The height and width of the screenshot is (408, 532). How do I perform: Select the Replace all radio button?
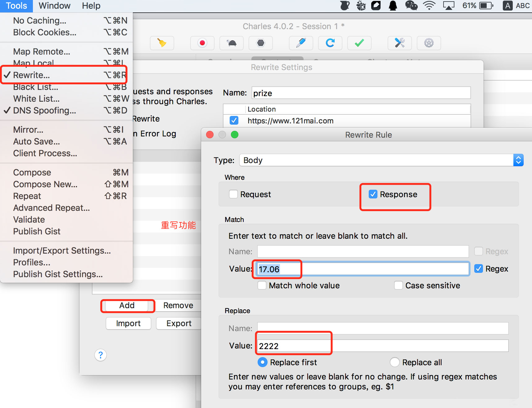point(395,362)
